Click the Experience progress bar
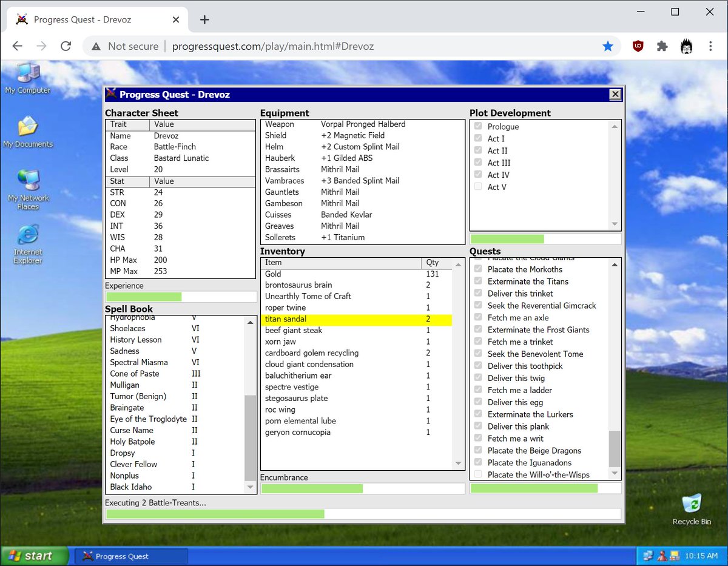728x566 pixels. tap(181, 297)
